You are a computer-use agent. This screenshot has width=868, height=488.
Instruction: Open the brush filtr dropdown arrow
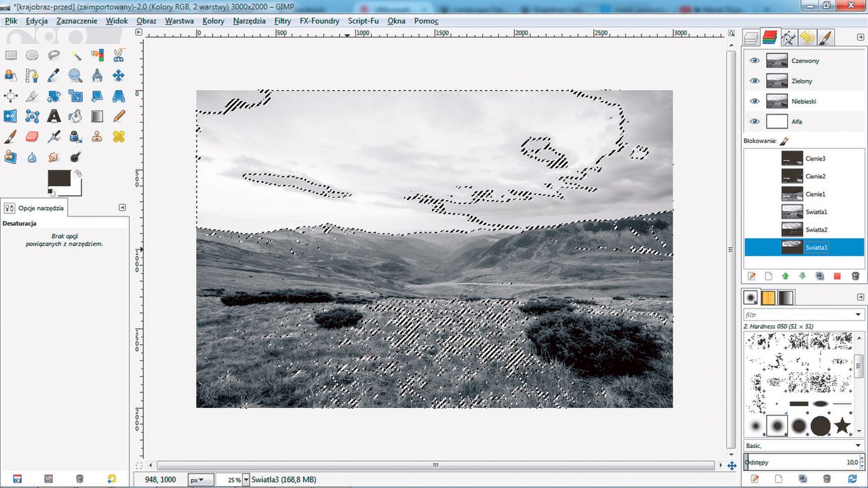coord(859,315)
